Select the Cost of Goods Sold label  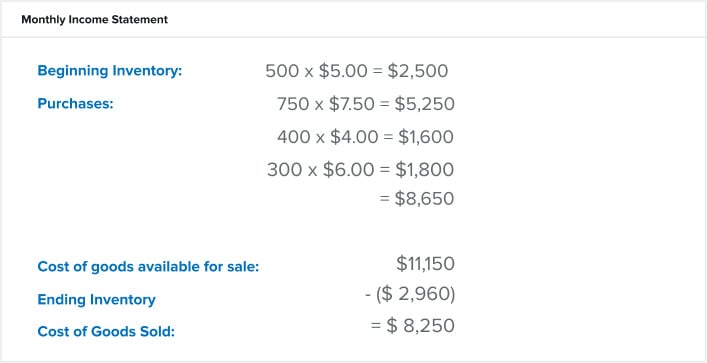coord(106,332)
